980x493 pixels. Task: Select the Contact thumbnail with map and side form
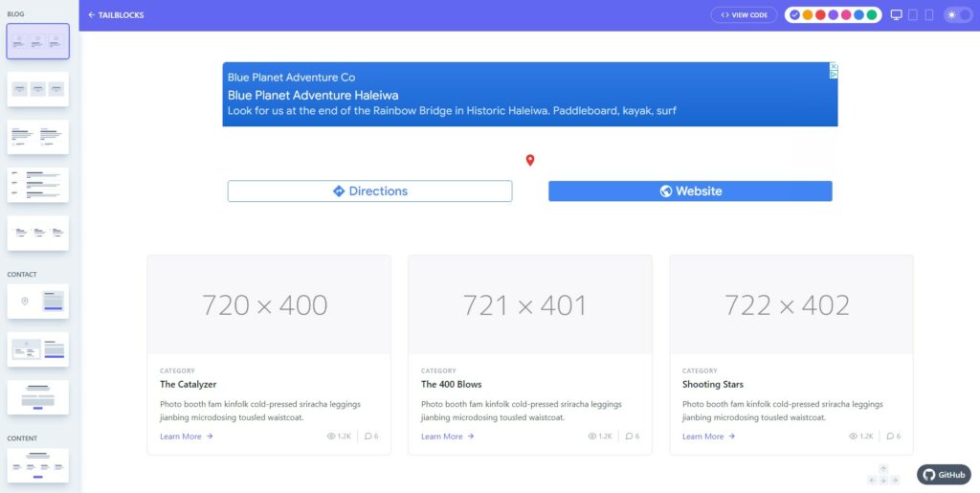(38, 349)
